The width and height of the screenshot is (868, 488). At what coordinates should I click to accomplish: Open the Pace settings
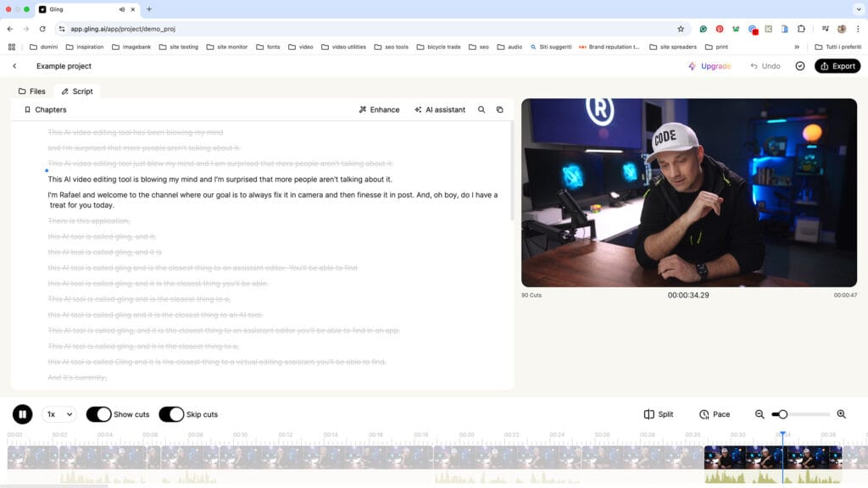click(714, 414)
